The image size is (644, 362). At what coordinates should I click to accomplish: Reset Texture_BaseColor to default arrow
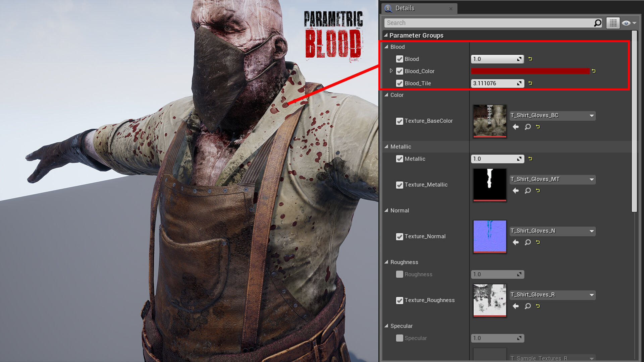(x=538, y=126)
